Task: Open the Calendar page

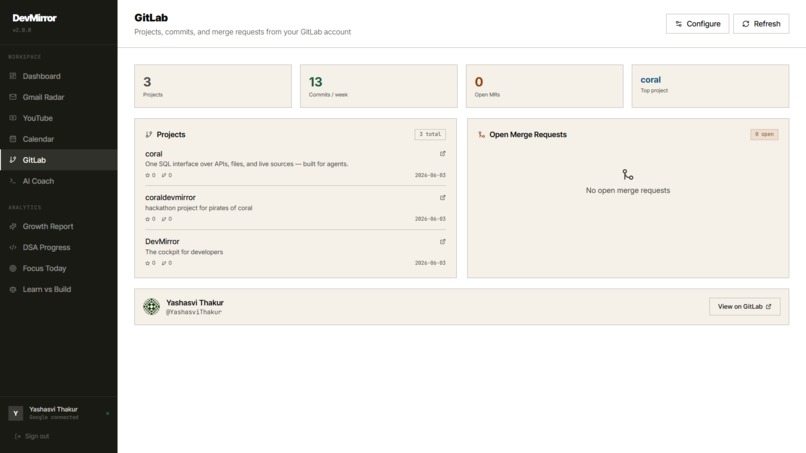Action: point(58,139)
